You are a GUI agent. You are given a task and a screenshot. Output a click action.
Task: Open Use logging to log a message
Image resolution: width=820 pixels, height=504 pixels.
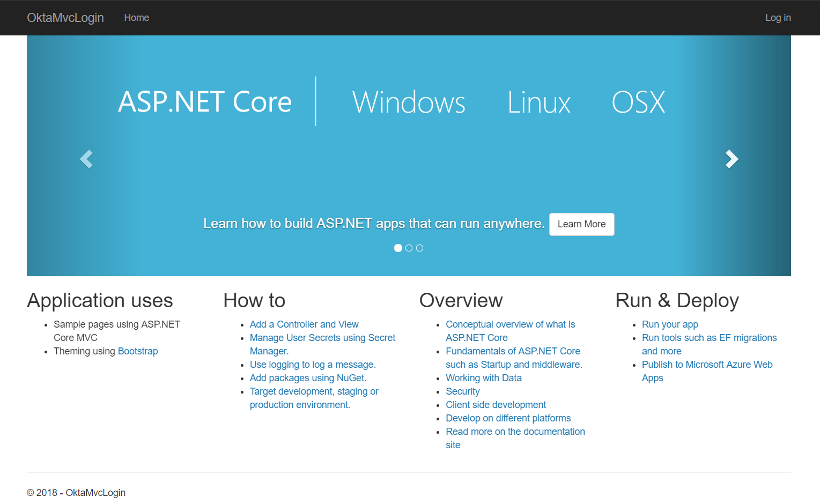click(313, 365)
